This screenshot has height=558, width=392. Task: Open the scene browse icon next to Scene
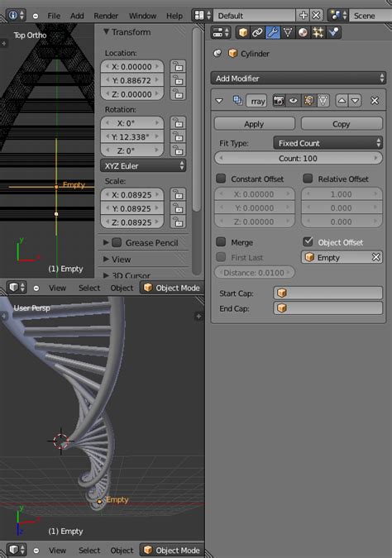[338, 16]
